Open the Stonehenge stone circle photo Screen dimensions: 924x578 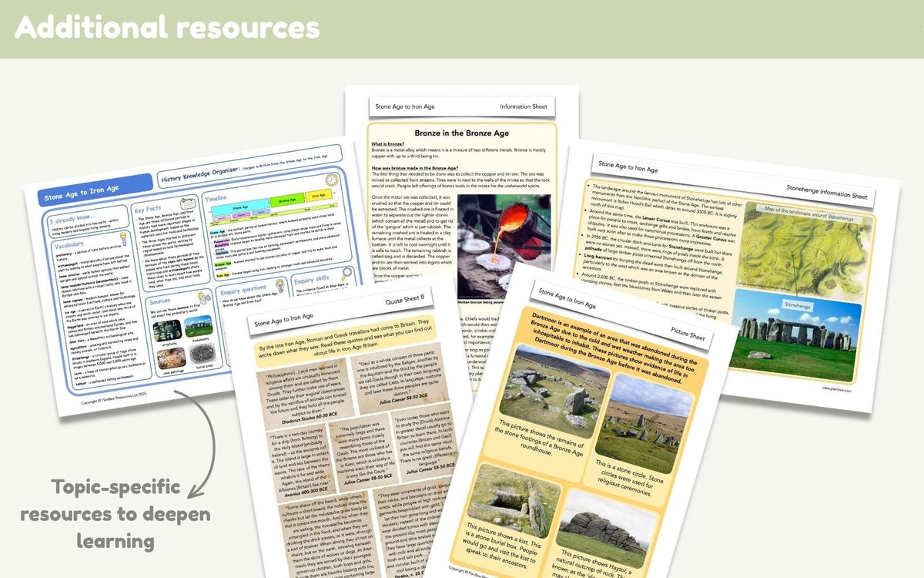[x=795, y=335]
